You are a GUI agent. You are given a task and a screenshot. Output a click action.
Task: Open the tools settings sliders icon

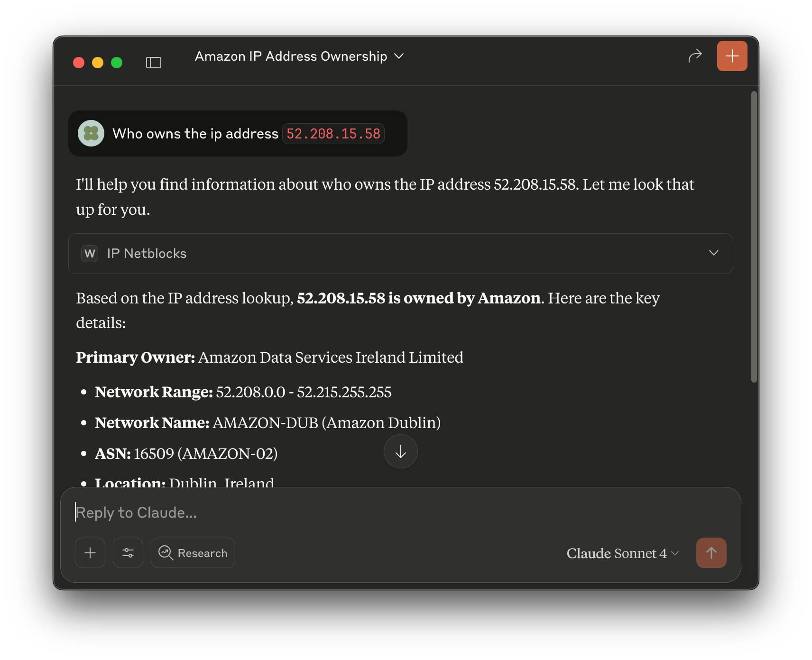(128, 553)
